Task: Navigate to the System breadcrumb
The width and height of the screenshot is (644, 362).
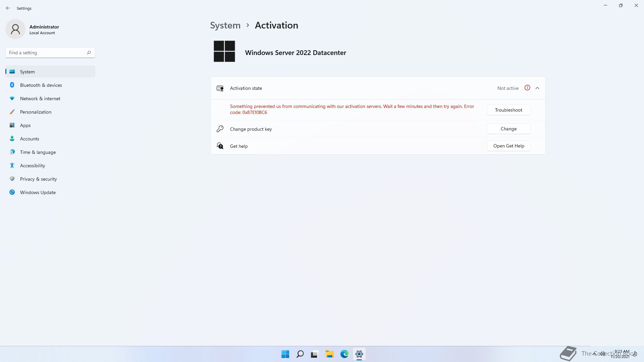Action: (x=225, y=25)
